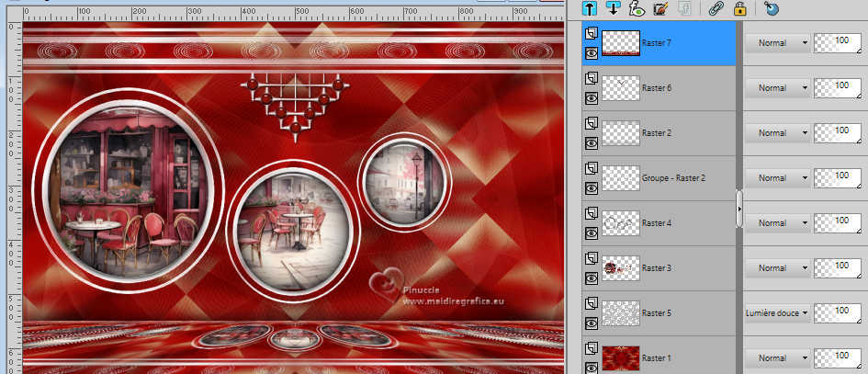Click the raster layer type icon of Raster 3
The width and height of the screenshot is (868, 374).
(x=592, y=259)
